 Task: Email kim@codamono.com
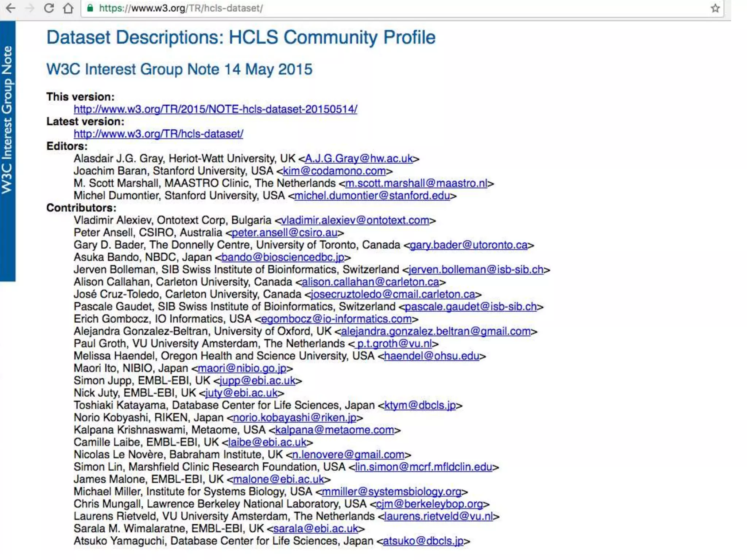[x=334, y=171]
